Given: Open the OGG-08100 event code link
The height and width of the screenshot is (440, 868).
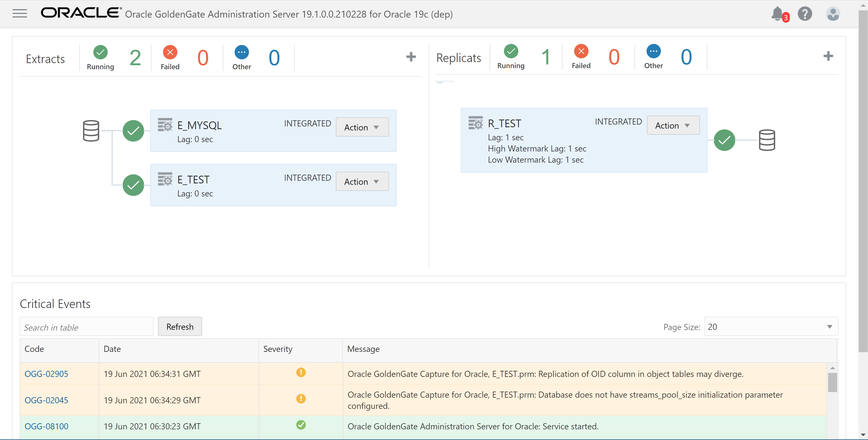Looking at the screenshot, I should coord(46,426).
